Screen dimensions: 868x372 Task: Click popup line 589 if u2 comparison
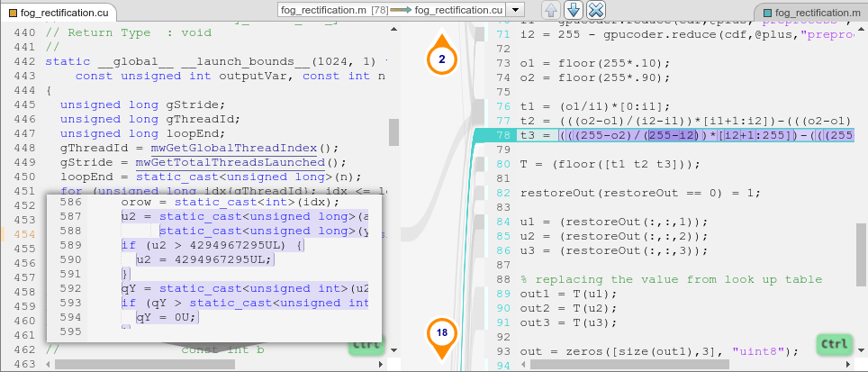click(212, 245)
